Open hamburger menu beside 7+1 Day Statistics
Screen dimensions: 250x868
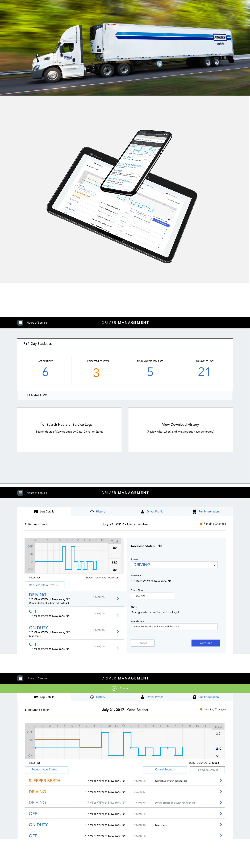(20, 323)
